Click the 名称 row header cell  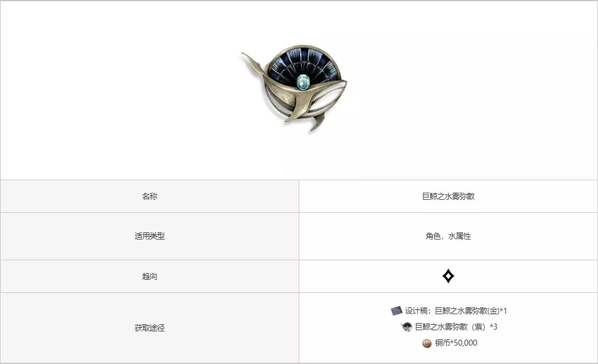coord(149,196)
